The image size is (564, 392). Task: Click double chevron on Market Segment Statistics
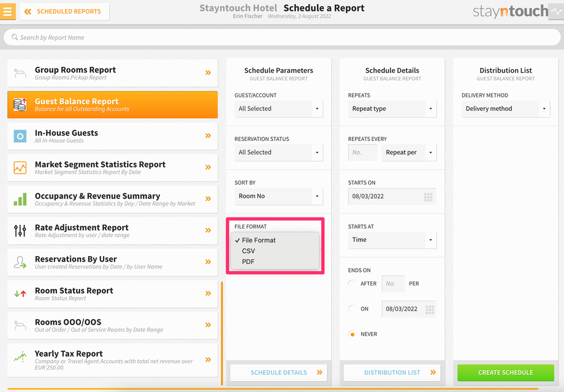pyautogui.click(x=208, y=167)
